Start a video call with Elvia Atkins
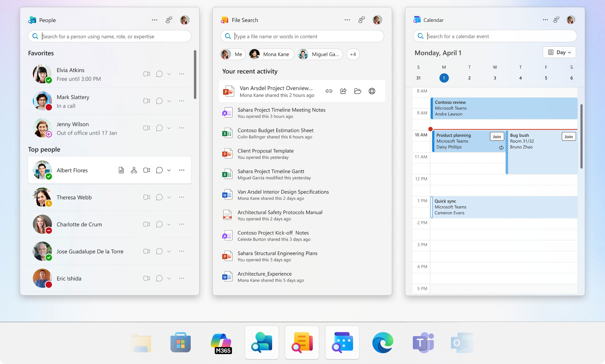Image resolution: width=605 pixels, height=364 pixels. click(147, 74)
